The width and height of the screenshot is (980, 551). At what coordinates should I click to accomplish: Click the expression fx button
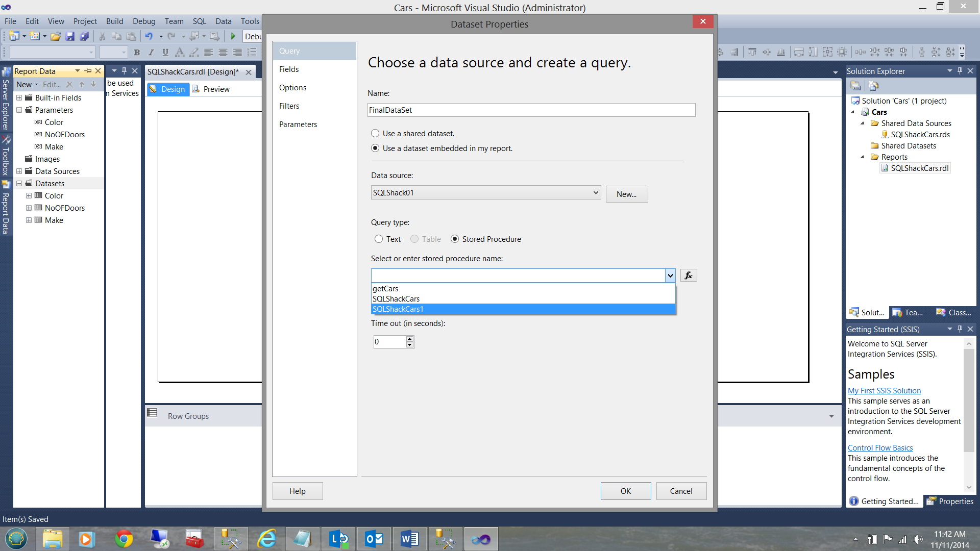pyautogui.click(x=689, y=275)
